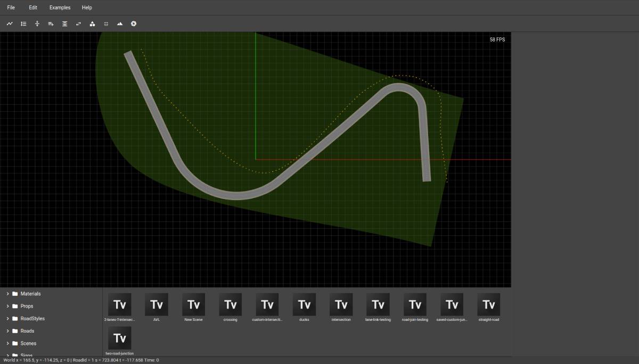Open the Help menu

87,7
